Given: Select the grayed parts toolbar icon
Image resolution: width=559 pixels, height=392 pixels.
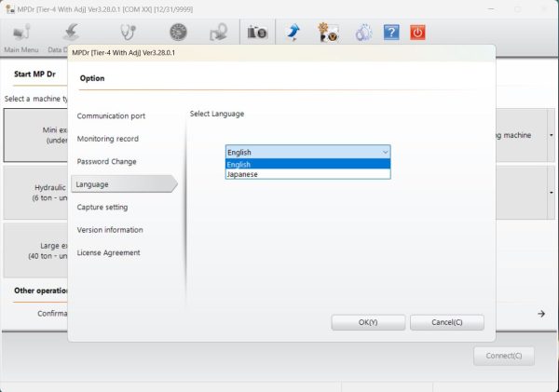Looking at the screenshot, I should click(x=219, y=33).
